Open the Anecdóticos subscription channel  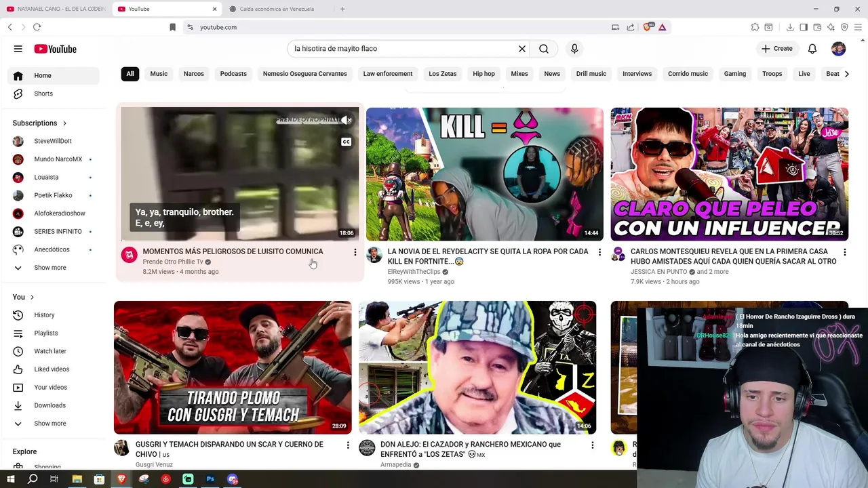(54, 249)
